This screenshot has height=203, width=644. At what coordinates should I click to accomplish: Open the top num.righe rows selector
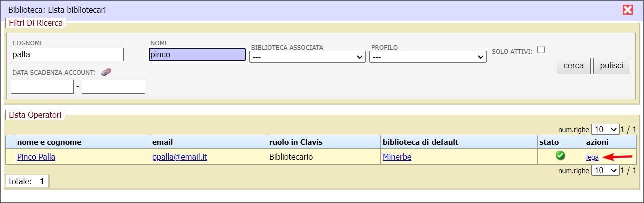tap(605, 129)
